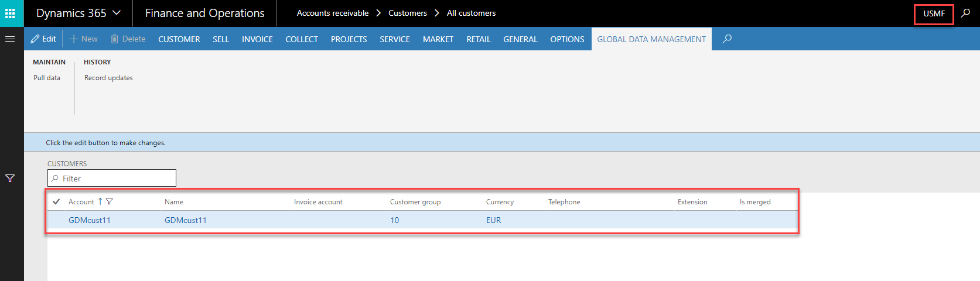Open the Dynamics 365 dropdown
This screenshot has height=281, width=980.
click(x=78, y=13)
